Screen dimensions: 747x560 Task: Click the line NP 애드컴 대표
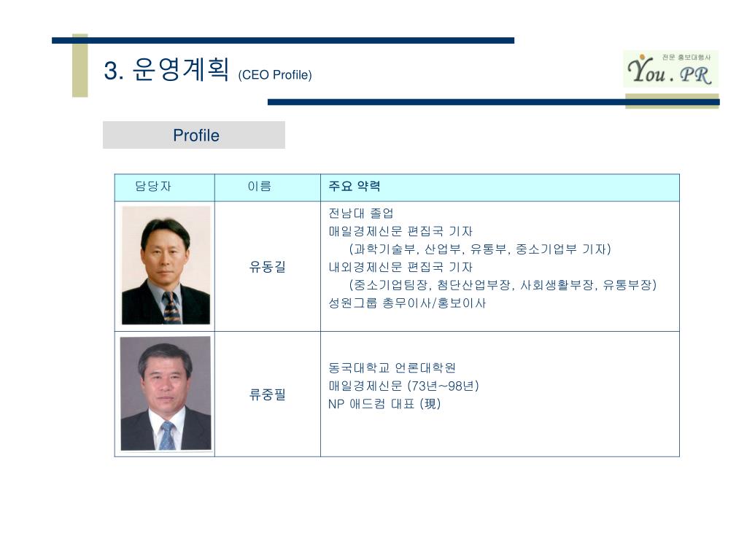point(384,404)
